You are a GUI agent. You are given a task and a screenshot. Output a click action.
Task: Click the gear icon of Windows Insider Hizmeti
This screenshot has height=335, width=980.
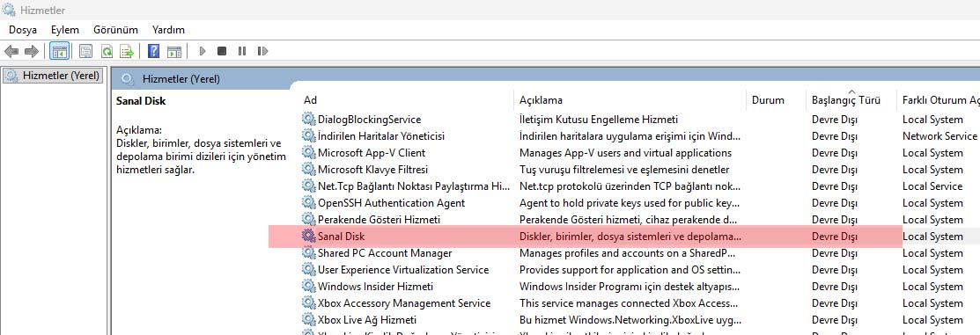click(x=309, y=287)
